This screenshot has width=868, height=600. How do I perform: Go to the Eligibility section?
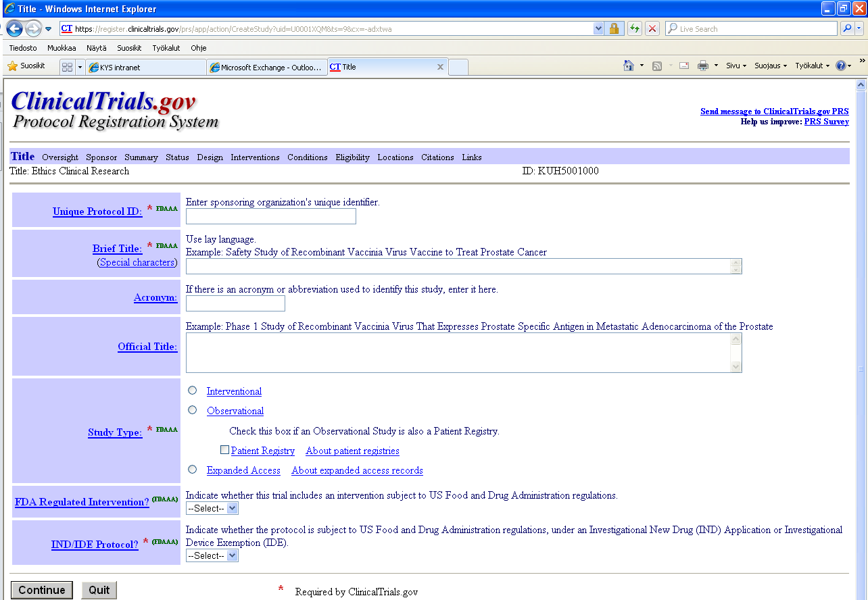click(353, 157)
